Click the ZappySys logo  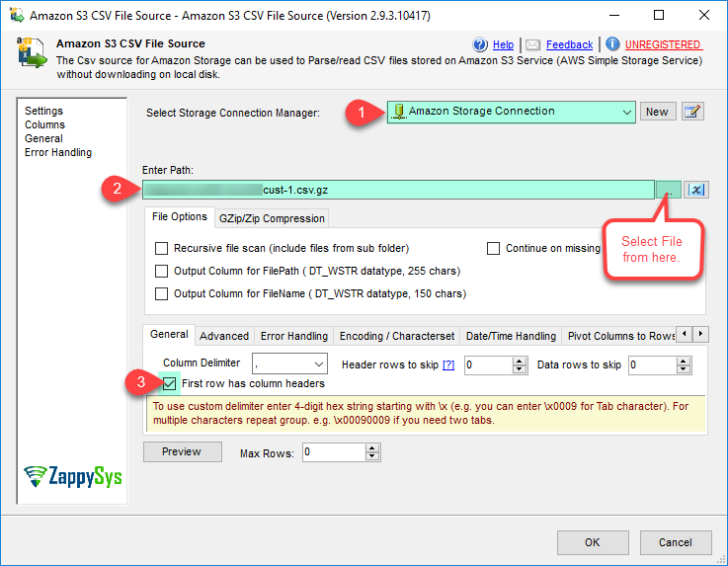click(73, 476)
